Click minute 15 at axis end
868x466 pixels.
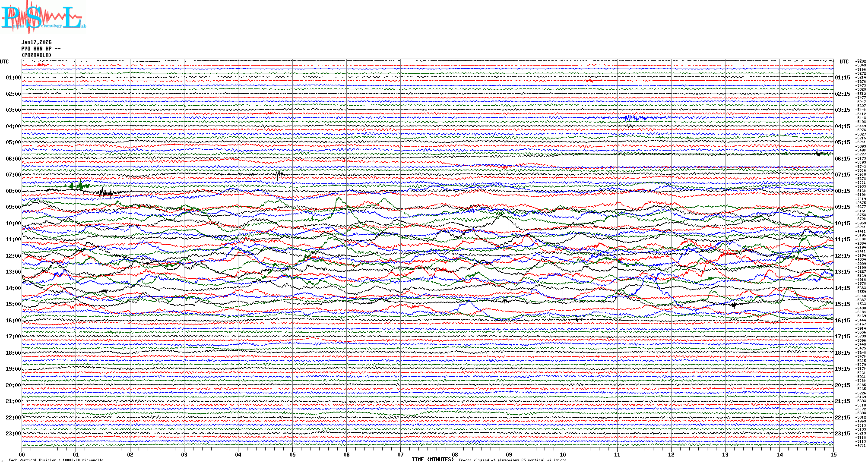833,455
